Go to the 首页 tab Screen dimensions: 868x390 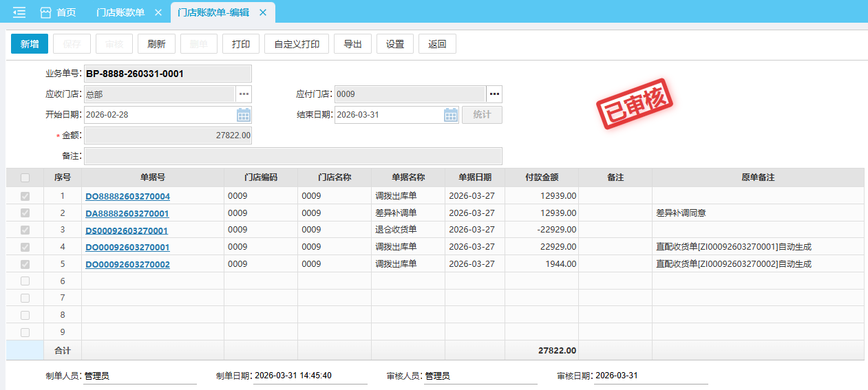66,12
